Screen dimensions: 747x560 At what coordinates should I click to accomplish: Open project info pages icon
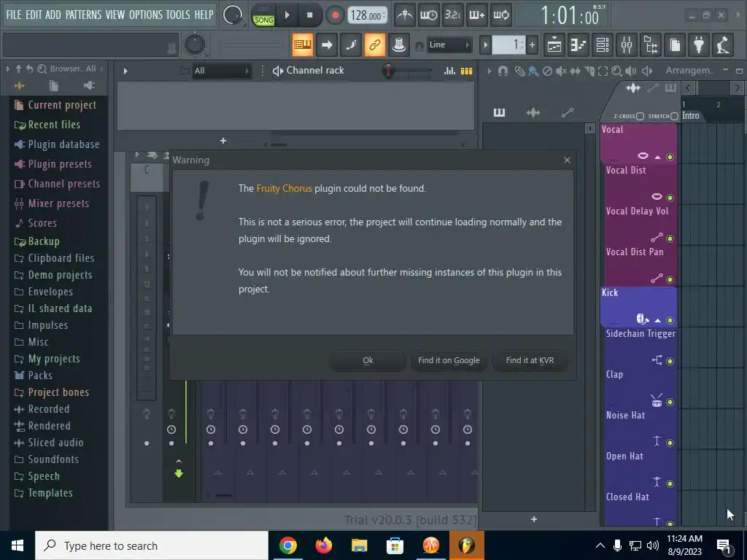pos(675,44)
